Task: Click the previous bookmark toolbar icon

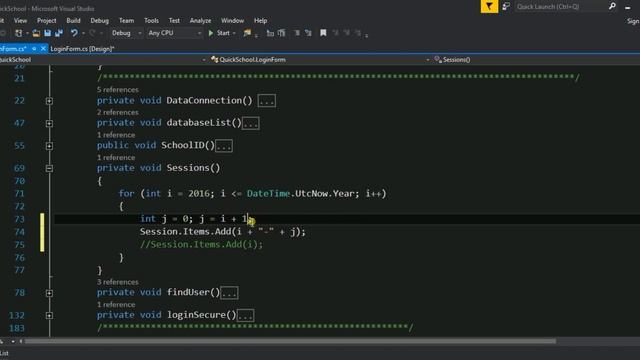Action: 335,33
